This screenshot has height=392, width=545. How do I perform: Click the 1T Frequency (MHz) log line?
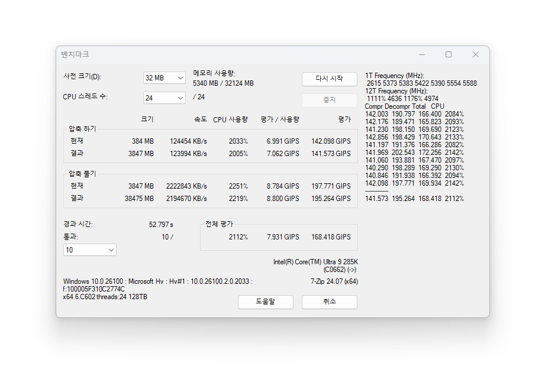point(394,76)
